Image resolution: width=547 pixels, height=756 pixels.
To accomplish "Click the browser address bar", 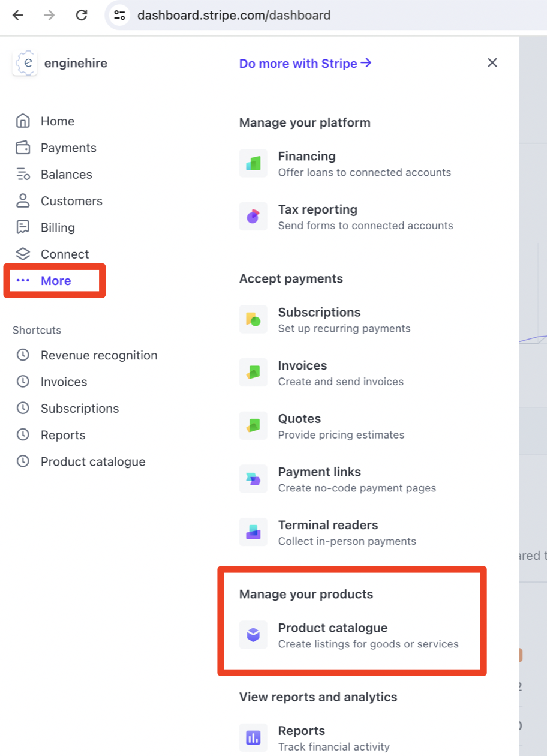I will [234, 15].
